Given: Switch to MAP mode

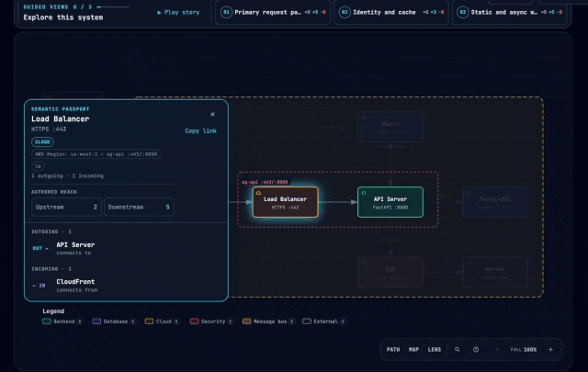Looking at the screenshot, I should [x=413, y=350].
